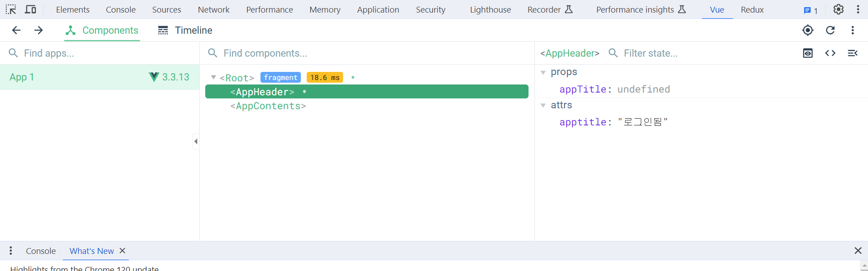Viewport: 868px width, 271px height.
Task: Click the Find apps search icon
Action: (13, 53)
